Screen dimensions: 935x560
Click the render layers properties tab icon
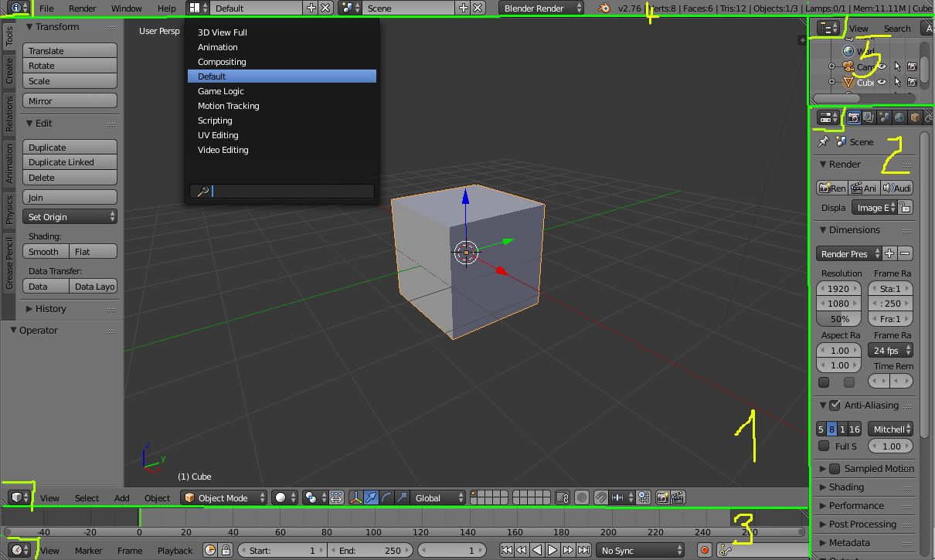pos(869,117)
